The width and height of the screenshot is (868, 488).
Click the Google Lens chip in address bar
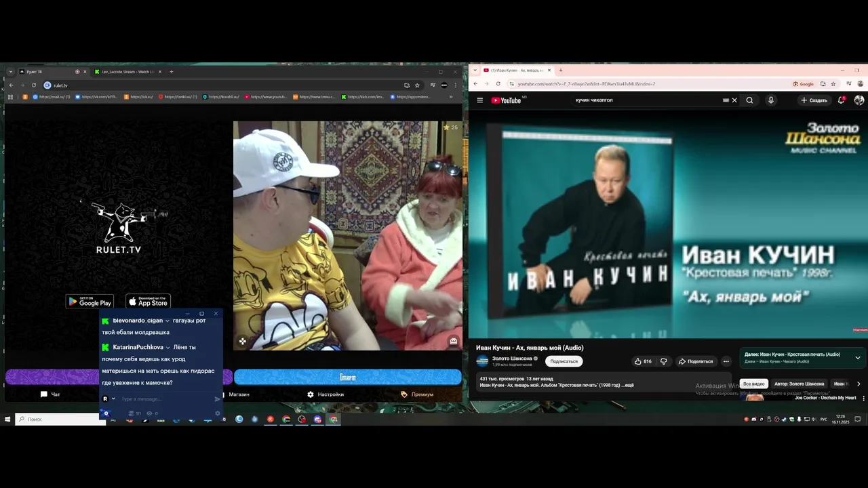coord(804,84)
